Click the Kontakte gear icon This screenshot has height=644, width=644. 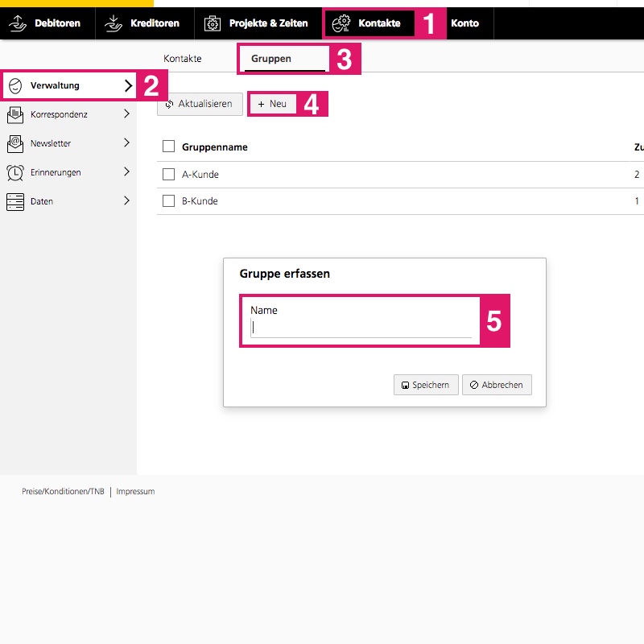coord(341,23)
